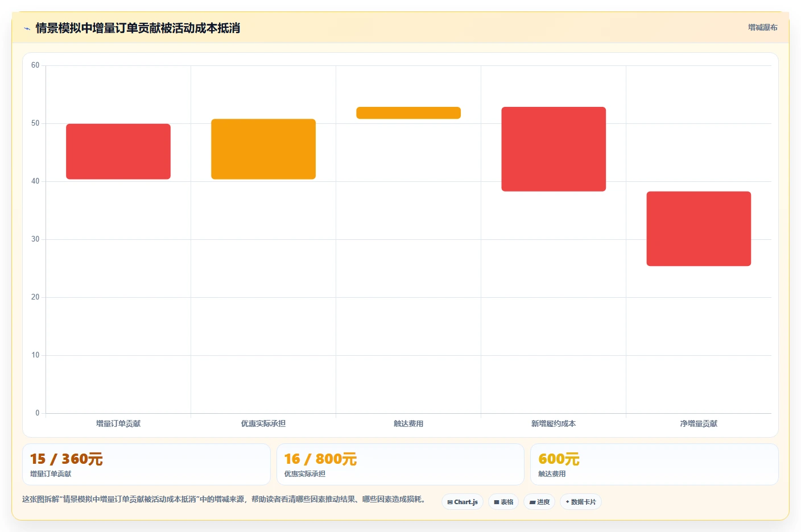
Task: Click the y-axis value 20
Action: pyautogui.click(x=35, y=297)
